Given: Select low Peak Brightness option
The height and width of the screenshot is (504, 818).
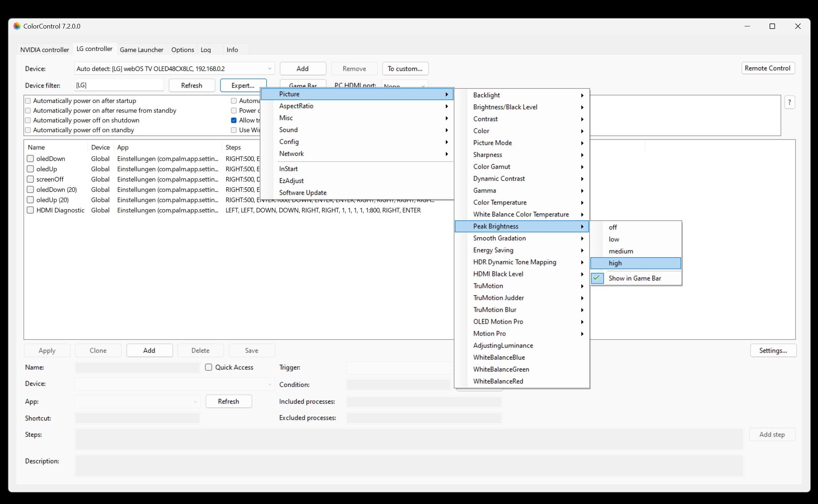Looking at the screenshot, I should pos(636,239).
